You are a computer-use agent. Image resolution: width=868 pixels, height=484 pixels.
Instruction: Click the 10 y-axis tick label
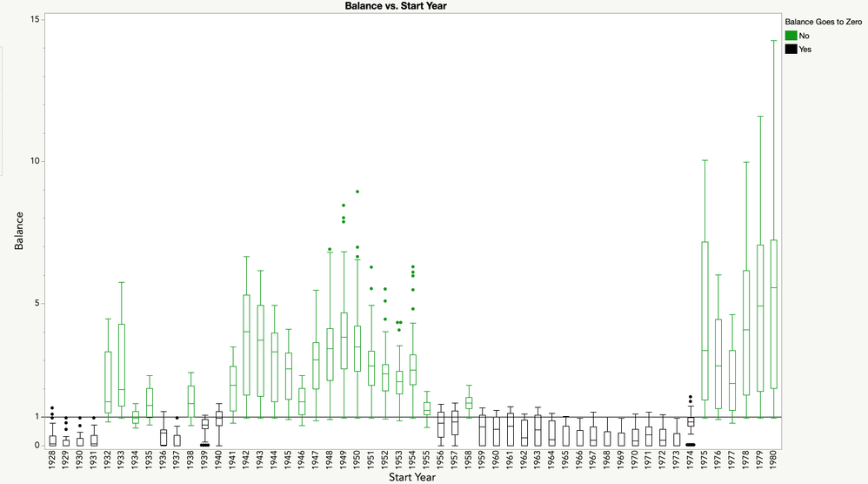35,161
